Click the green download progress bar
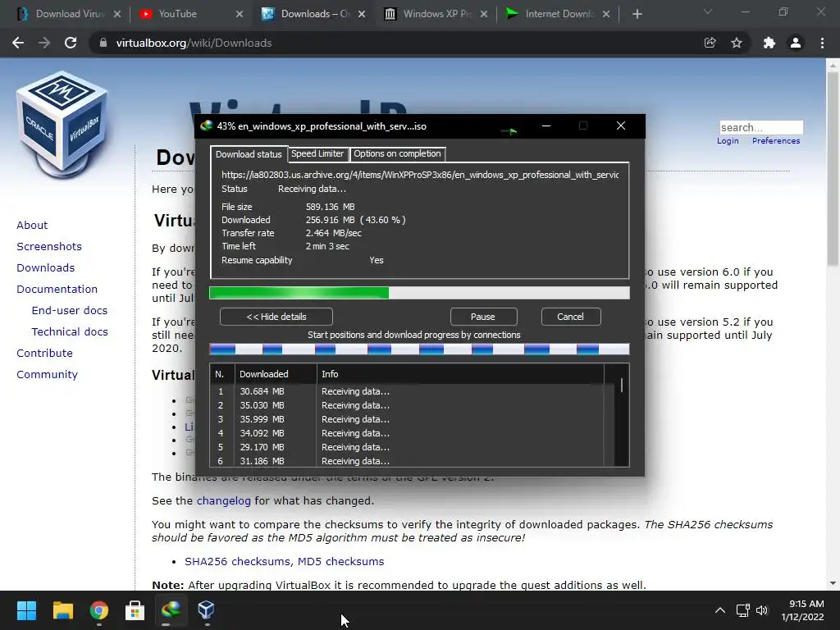The height and width of the screenshot is (630, 840). (x=419, y=293)
